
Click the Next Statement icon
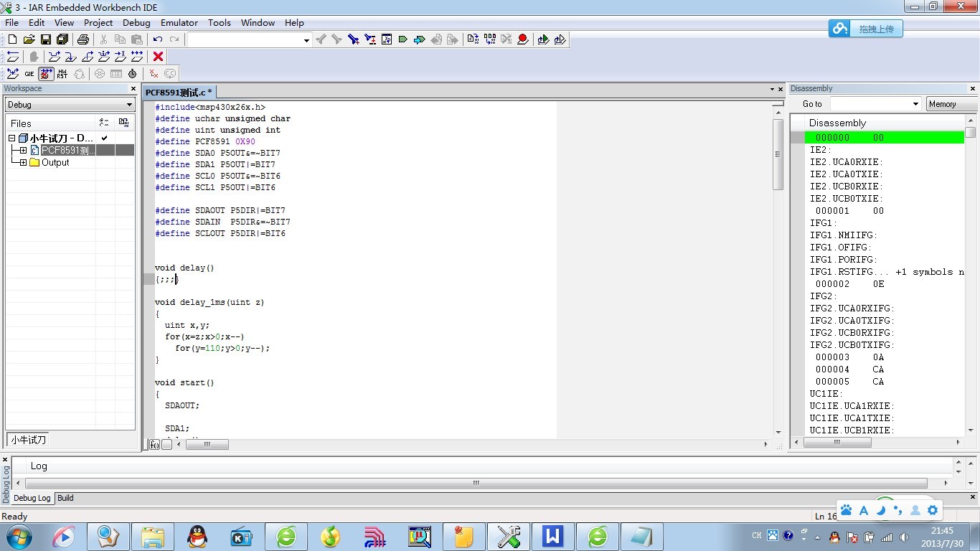[104, 56]
